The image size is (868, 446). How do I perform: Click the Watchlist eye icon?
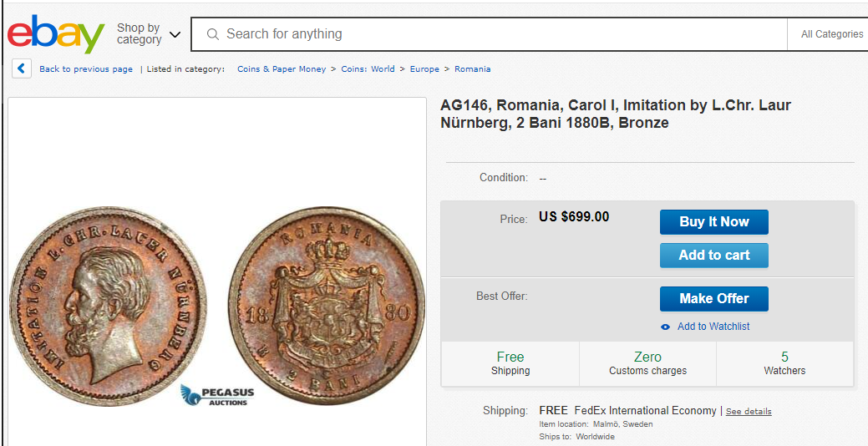click(x=666, y=327)
